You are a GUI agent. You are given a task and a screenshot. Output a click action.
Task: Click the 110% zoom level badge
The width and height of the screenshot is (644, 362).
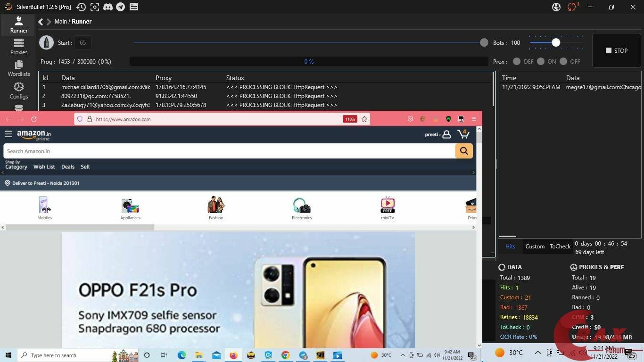click(350, 119)
